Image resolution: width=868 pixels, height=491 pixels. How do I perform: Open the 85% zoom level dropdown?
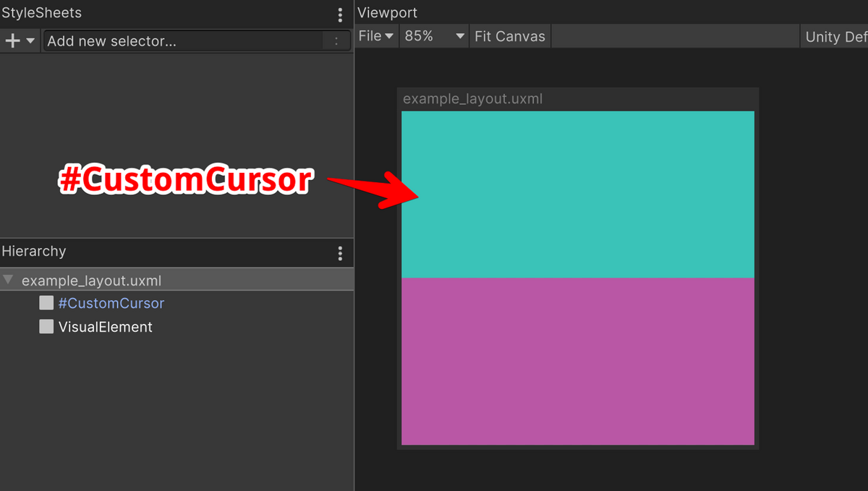[433, 35]
